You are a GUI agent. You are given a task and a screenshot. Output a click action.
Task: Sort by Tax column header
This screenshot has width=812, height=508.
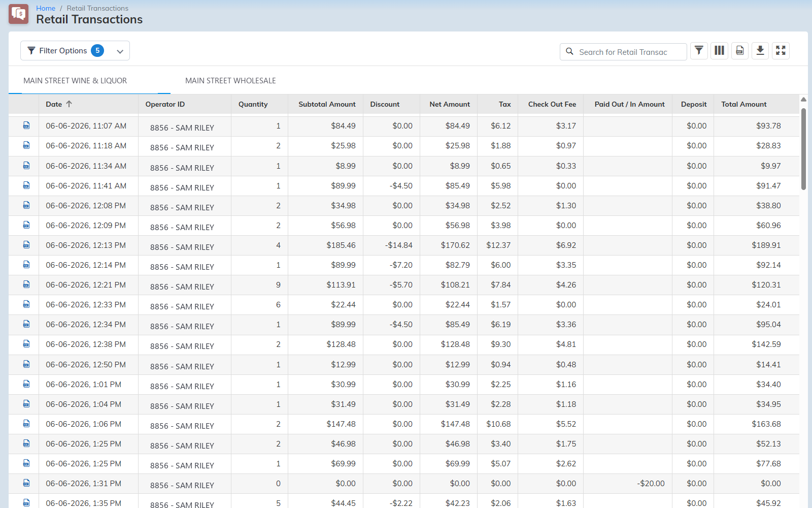coord(504,104)
